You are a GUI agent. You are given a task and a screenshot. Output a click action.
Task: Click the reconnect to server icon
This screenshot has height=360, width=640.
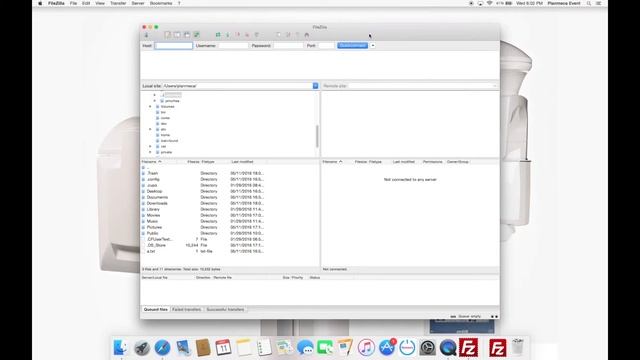coord(257,35)
